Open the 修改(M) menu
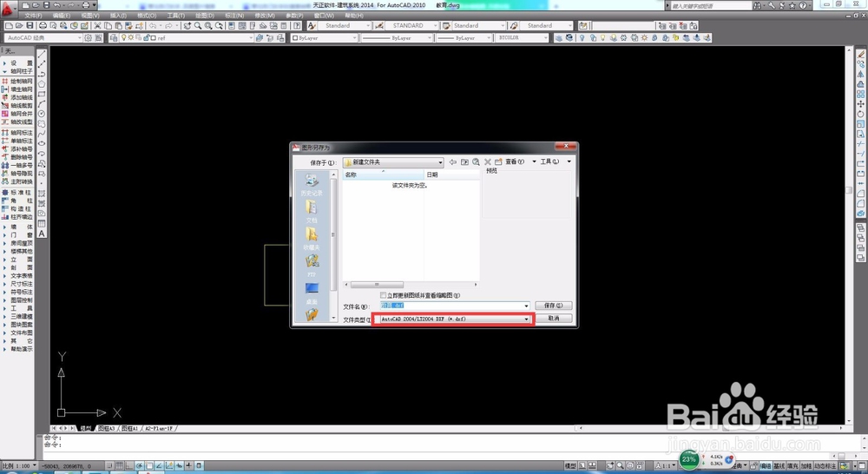Screen dimensions: 868x474 265,16
